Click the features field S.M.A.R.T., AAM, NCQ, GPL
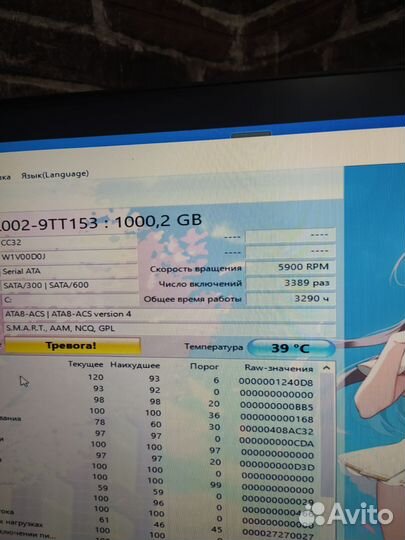The width and height of the screenshot is (405, 540). (169, 329)
